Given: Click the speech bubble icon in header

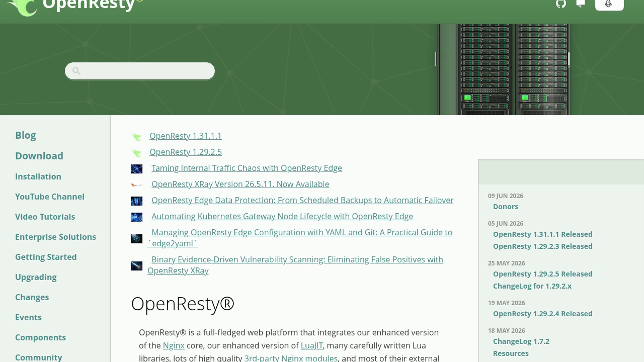Looking at the screenshot, I should 581,3.
